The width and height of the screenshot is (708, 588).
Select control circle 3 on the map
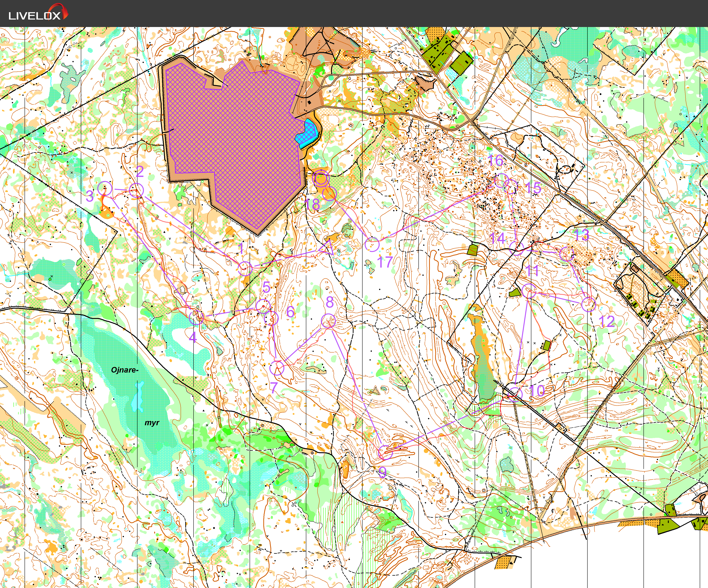[105, 188]
